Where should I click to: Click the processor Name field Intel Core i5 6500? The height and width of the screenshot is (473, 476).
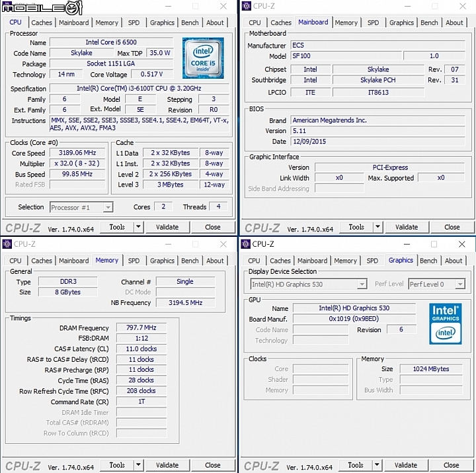111,42
